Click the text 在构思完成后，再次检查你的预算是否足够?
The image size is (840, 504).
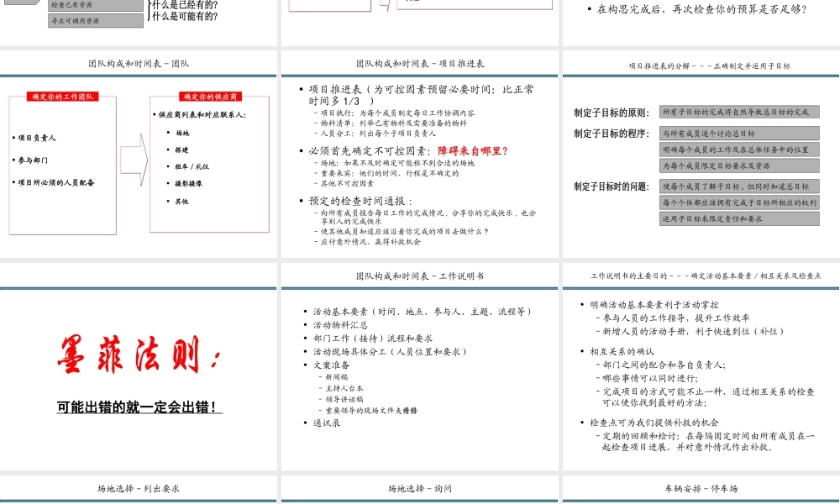701,9
